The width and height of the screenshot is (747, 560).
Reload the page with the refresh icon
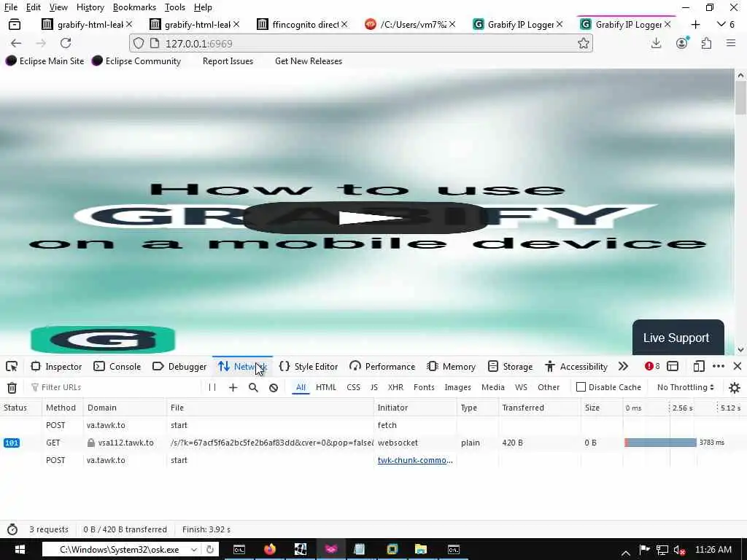coord(66,43)
